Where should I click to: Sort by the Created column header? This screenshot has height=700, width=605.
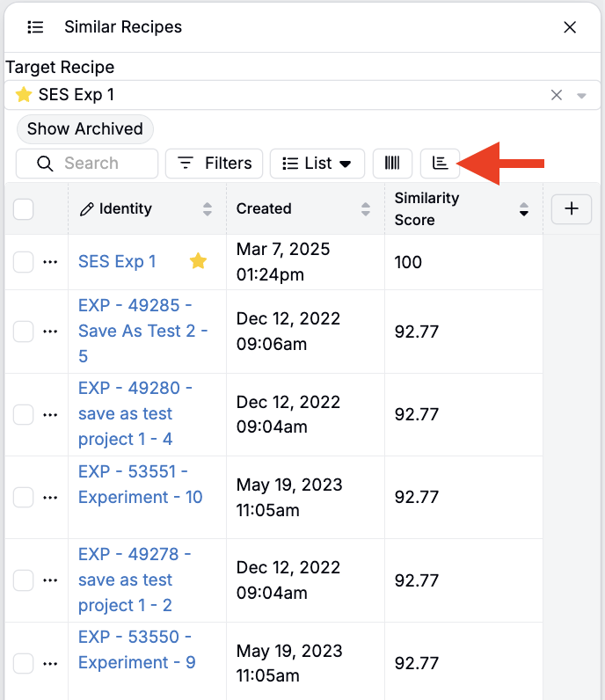[x=264, y=209]
